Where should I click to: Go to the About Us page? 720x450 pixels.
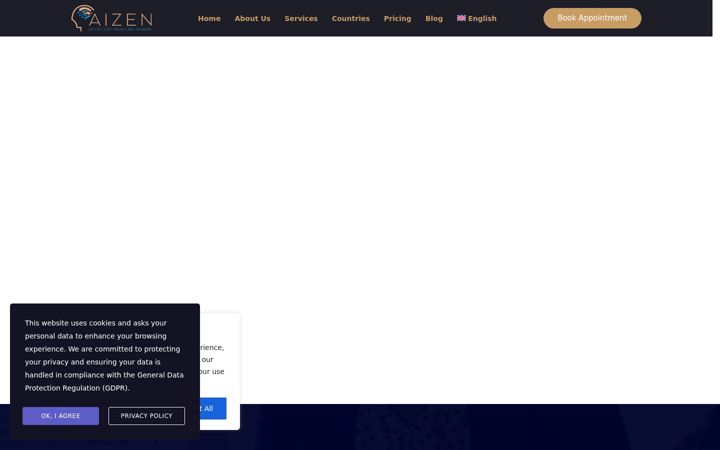click(x=252, y=18)
